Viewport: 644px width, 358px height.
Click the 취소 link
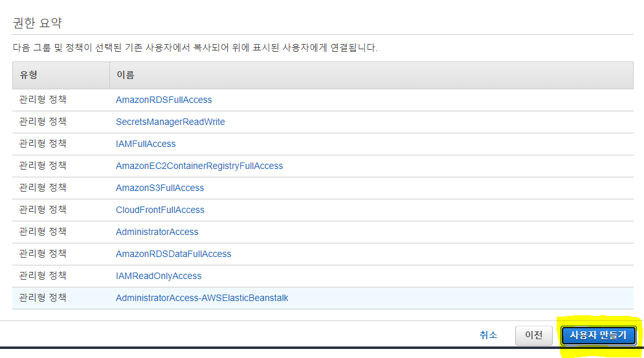[x=488, y=335]
